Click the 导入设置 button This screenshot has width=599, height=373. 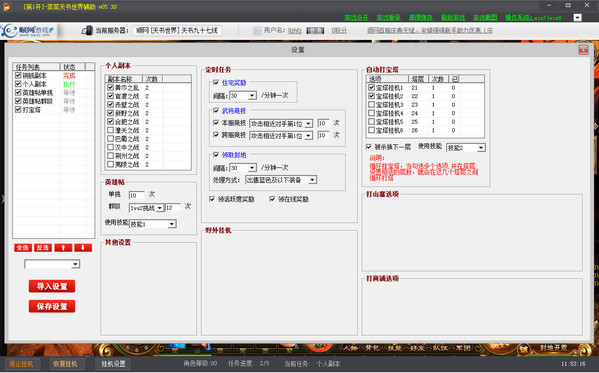(52, 286)
